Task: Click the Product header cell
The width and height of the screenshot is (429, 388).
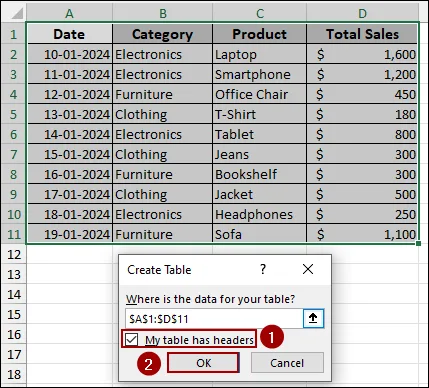Action: point(260,34)
